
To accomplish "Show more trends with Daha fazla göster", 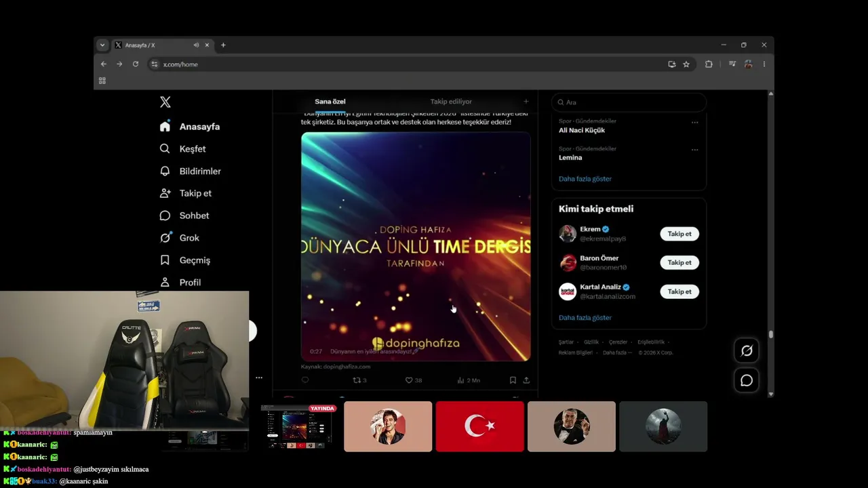I will pyautogui.click(x=585, y=179).
